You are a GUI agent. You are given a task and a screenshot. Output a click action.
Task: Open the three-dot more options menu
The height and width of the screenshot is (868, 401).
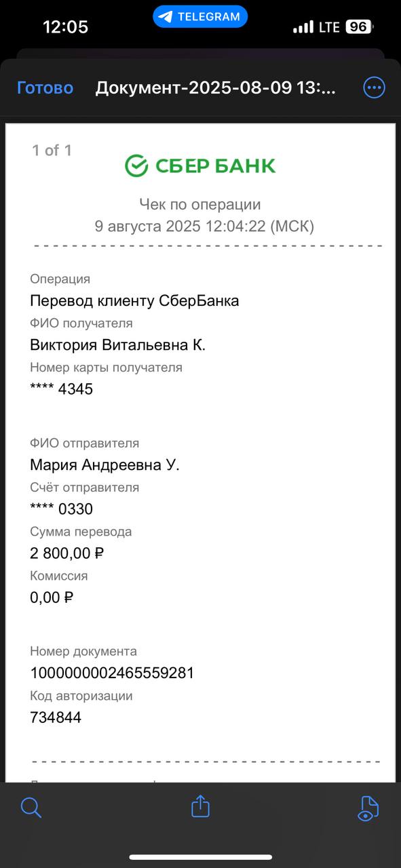[375, 87]
